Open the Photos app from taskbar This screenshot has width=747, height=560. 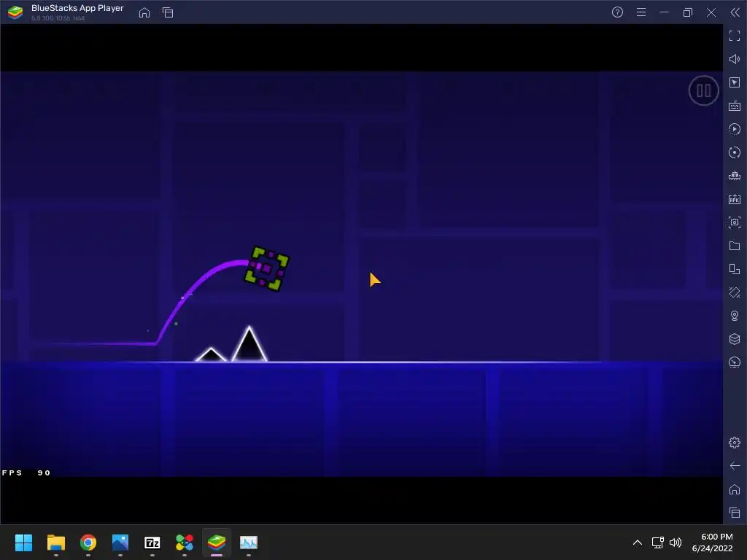(x=120, y=542)
